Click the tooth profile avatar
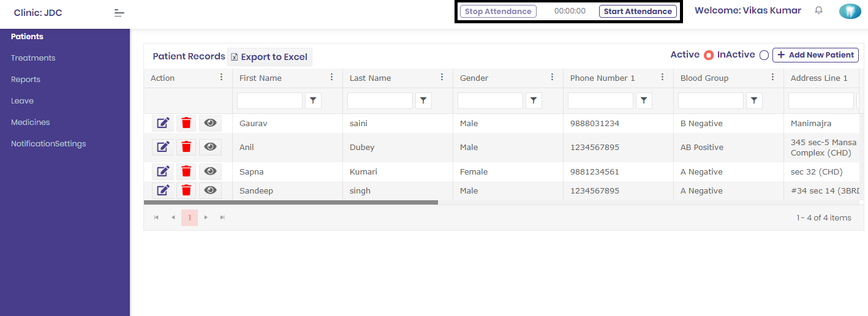Viewport: 868px width, 316px height. [x=850, y=11]
